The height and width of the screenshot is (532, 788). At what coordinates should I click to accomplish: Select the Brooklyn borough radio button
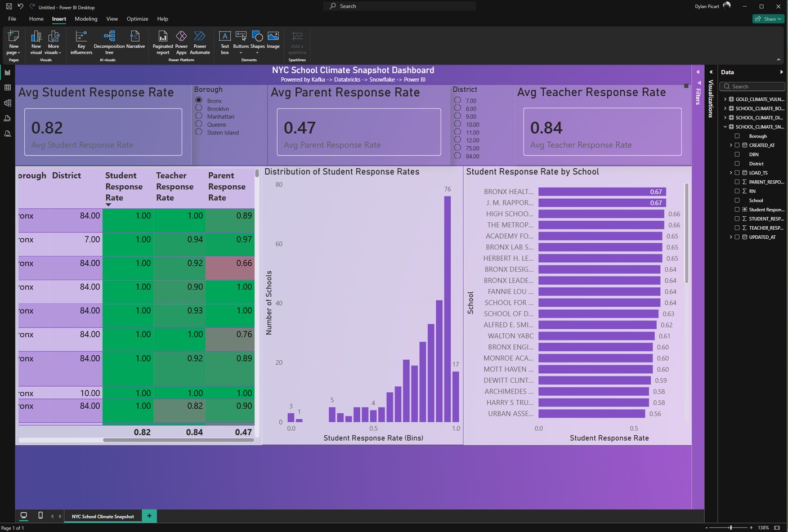199,108
